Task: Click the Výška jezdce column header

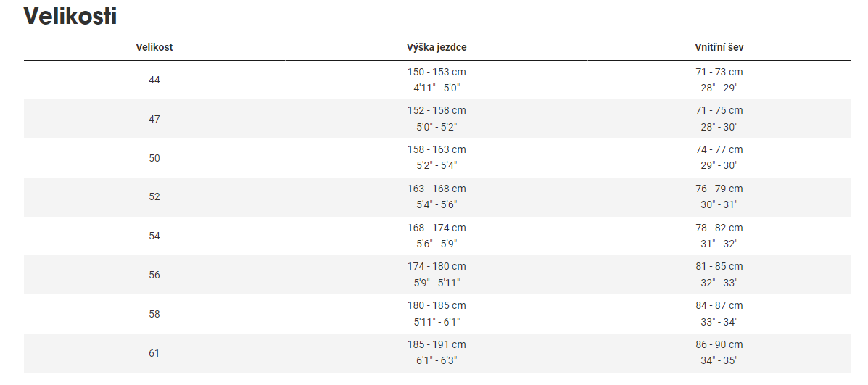Action: click(437, 47)
